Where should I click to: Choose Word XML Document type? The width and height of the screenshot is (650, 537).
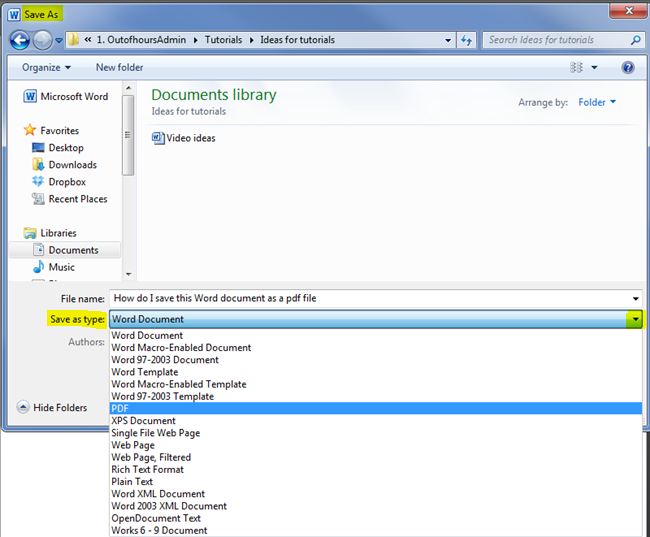pyautogui.click(x=376, y=494)
